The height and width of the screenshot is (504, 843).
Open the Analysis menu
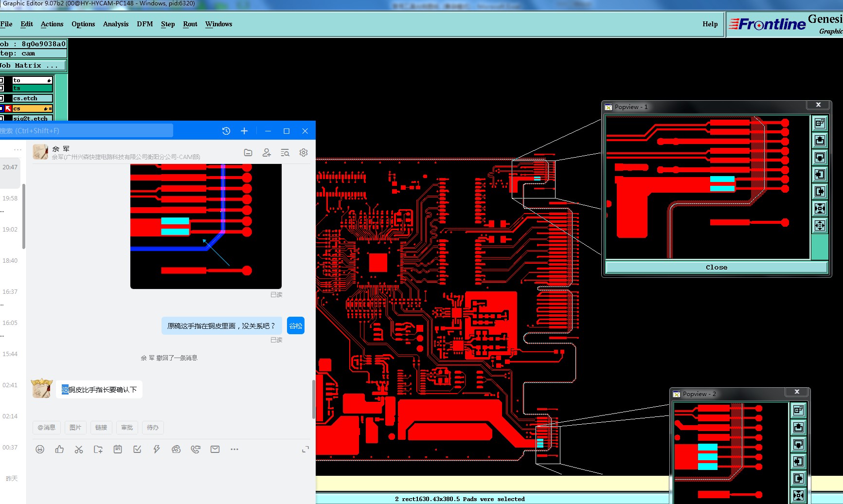(116, 24)
